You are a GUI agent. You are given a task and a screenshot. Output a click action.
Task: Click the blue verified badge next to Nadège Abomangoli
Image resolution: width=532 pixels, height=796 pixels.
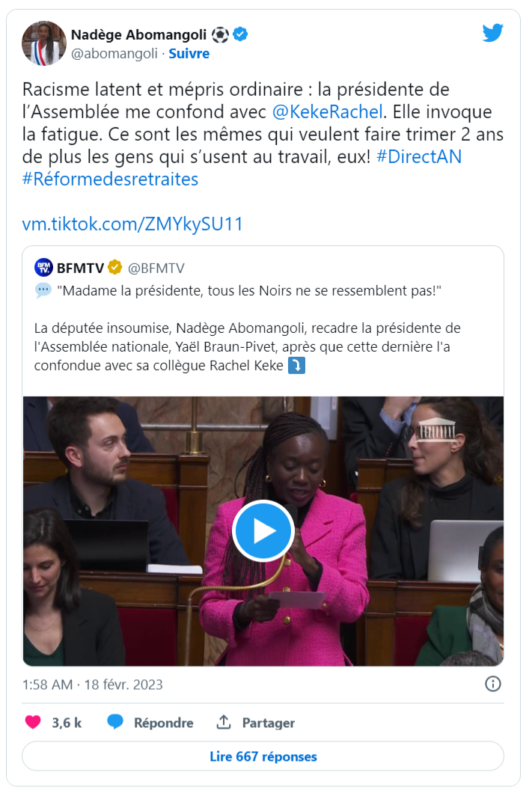pyautogui.click(x=240, y=34)
